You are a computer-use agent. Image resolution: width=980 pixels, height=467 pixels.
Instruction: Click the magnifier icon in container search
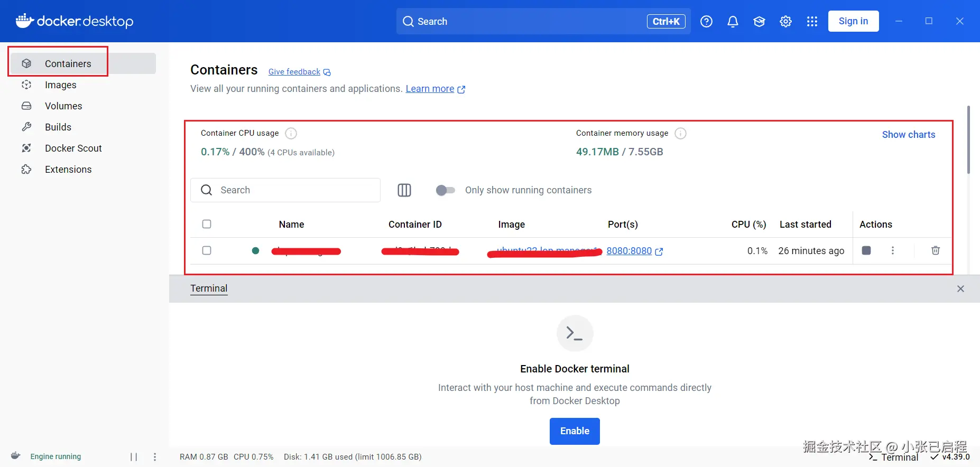pos(207,190)
